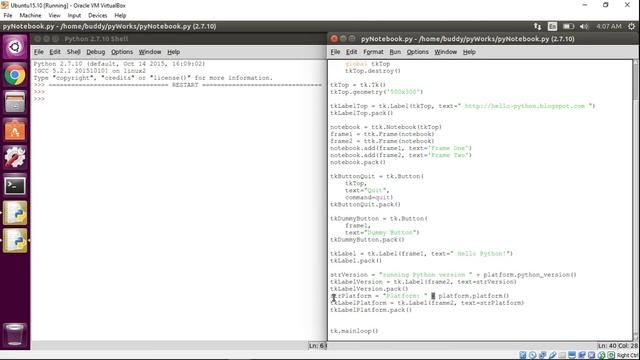
Task: Click the VirtualBox mouse integration status icon
Action: [x=602, y=355]
